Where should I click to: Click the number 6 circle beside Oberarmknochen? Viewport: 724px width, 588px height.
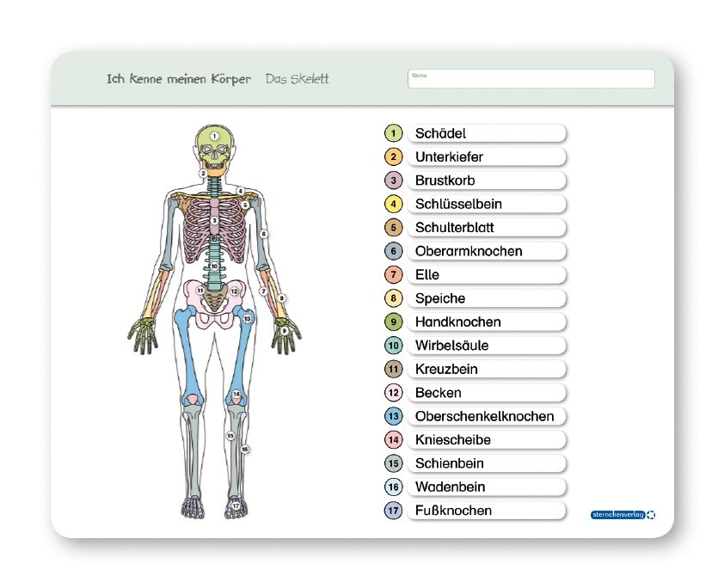point(393,251)
